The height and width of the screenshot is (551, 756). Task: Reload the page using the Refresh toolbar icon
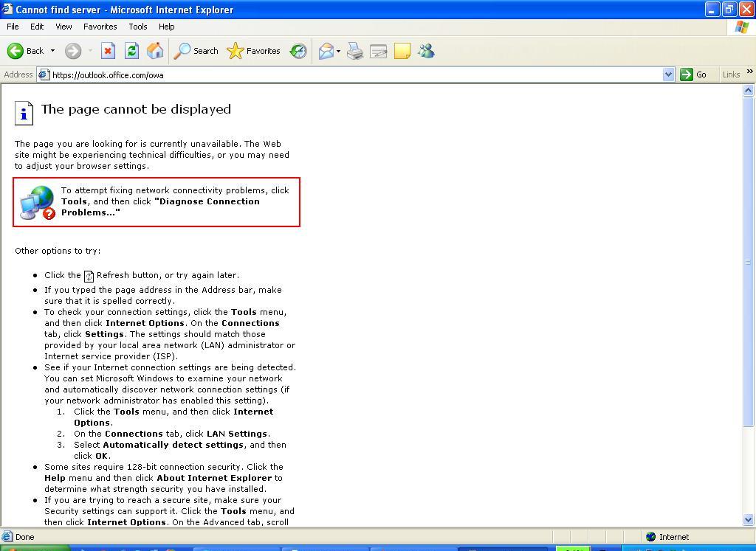coord(131,51)
